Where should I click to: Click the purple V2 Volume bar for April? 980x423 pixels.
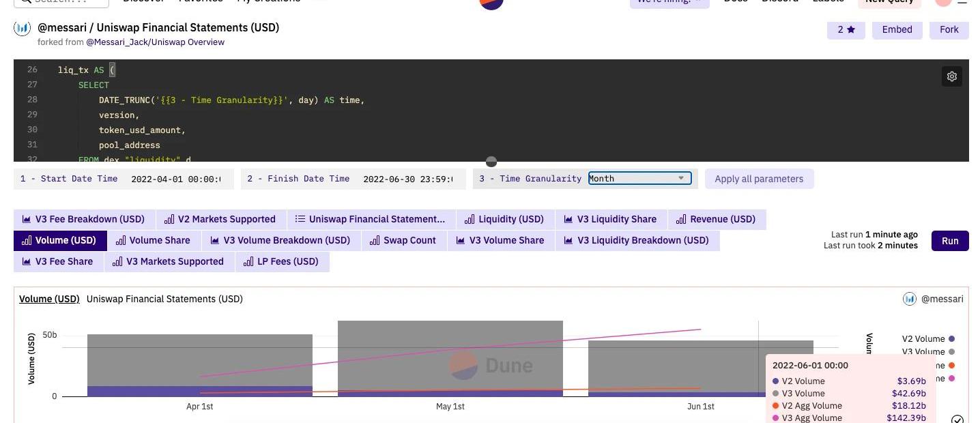pyautogui.click(x=200, y=392)
